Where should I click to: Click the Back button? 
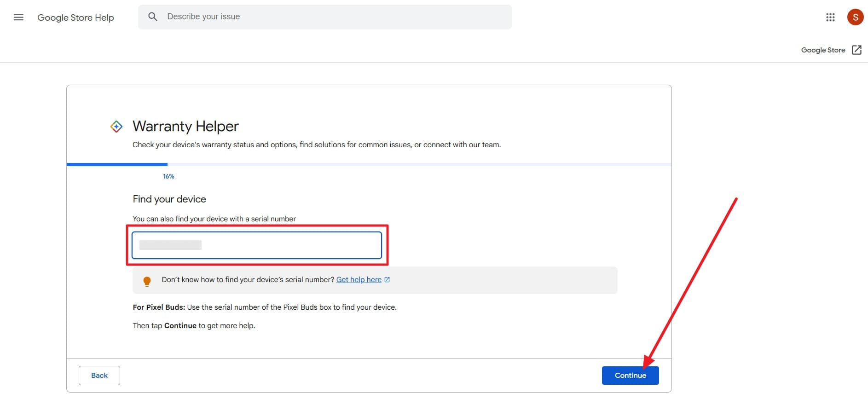coord(99,376)
